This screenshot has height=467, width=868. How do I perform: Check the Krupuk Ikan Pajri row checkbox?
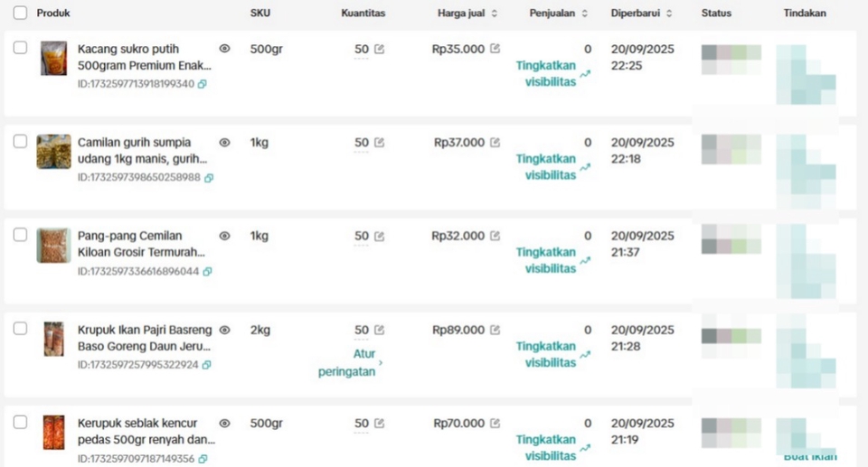tap(20, 329)
